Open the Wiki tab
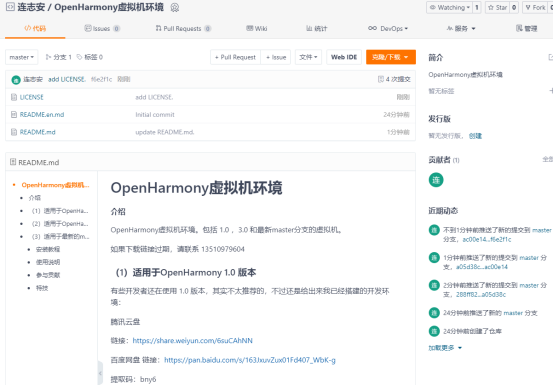Viewport: 553px width, 385px height. coord(257,29)
